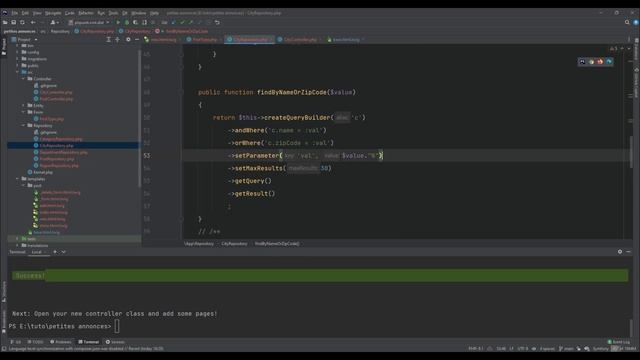Open file in Firefox browser icon
The width and height of the screenshot is (640, 360).
tap(600, 62)
